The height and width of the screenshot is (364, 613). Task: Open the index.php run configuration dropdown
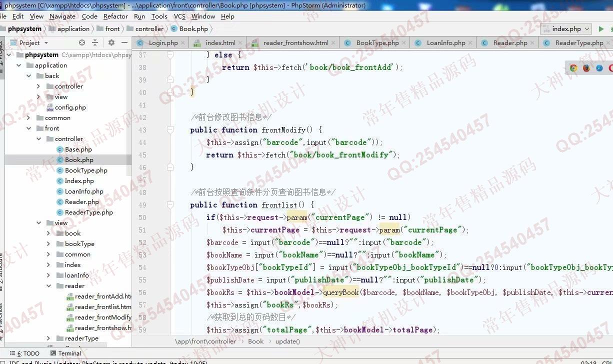coord(566,29)
